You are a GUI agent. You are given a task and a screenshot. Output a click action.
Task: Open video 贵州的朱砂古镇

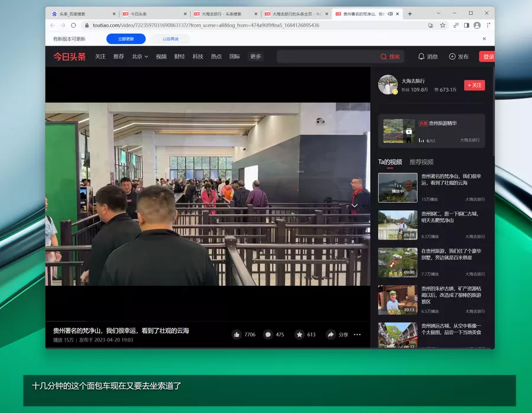451,295
